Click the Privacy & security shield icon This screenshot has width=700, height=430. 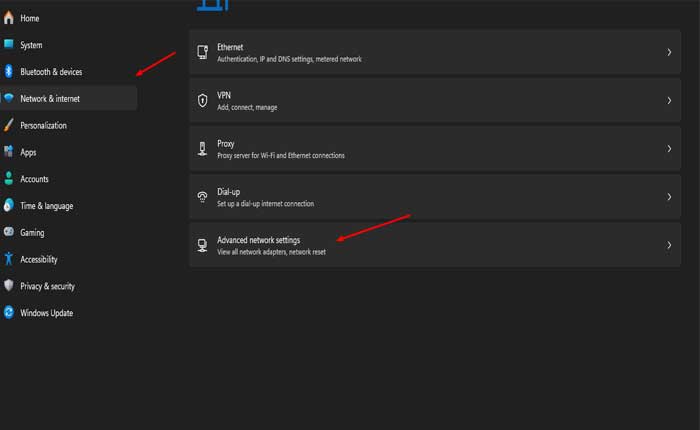9,286
